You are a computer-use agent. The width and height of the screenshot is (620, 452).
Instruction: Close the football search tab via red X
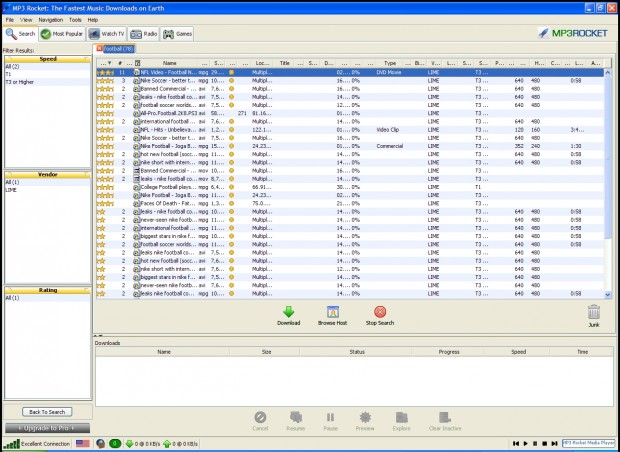[99, 48]
